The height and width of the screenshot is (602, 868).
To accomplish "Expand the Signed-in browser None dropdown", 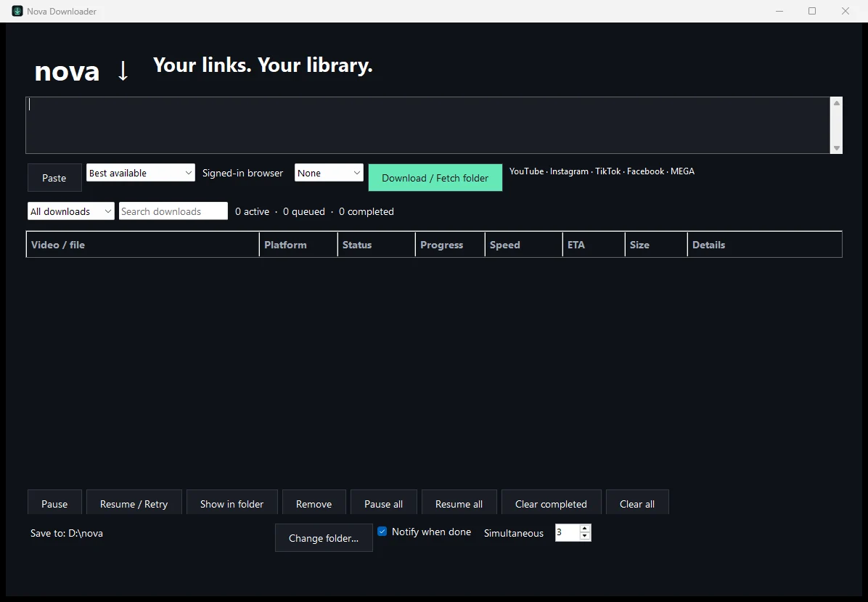I will point(329,173).
